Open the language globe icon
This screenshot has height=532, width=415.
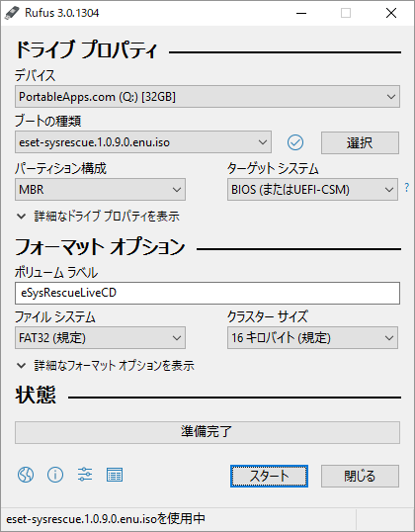[x=26, y=475]
